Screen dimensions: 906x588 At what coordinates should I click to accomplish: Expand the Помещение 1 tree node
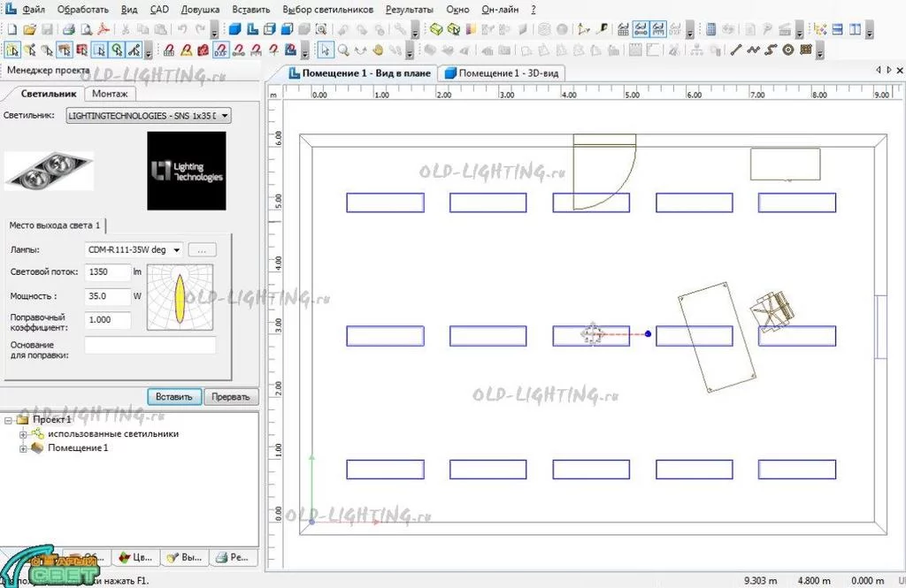(x=24, y=448)
